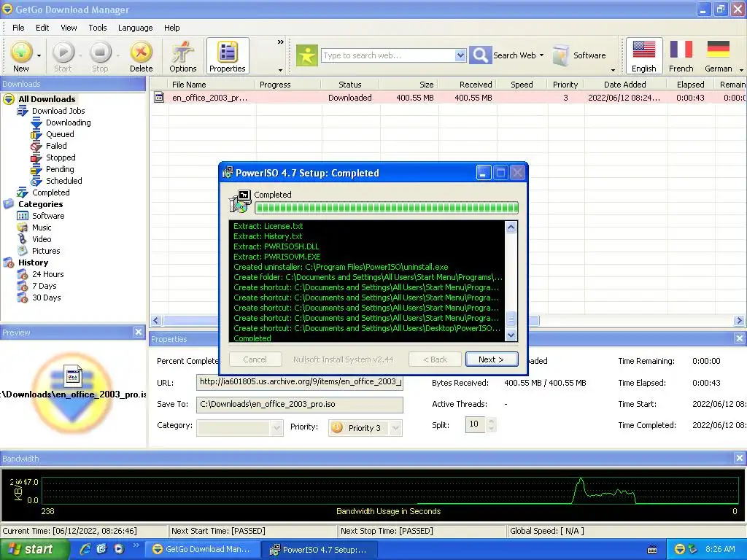This screenshot has width=747, height=560.
Task: Open the View menu
Action: 69,28
